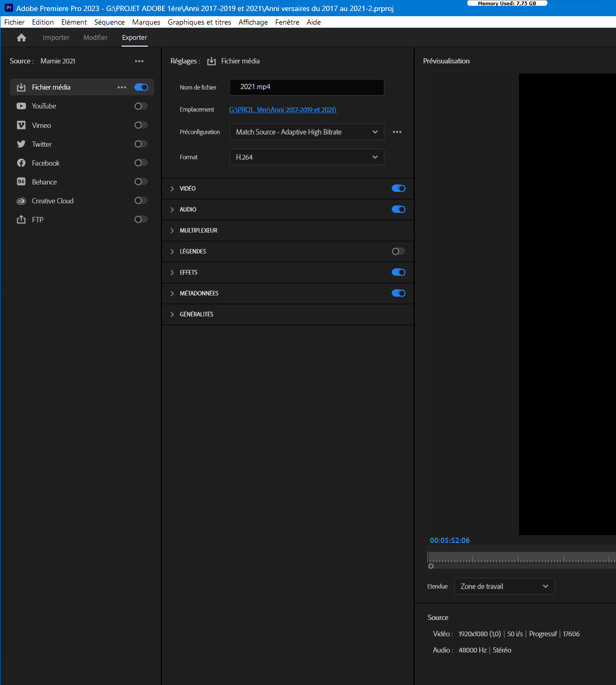Viewport: 616px width, 685px height.
Task: Switch to the Importer tab
Action: coord(56,38)
